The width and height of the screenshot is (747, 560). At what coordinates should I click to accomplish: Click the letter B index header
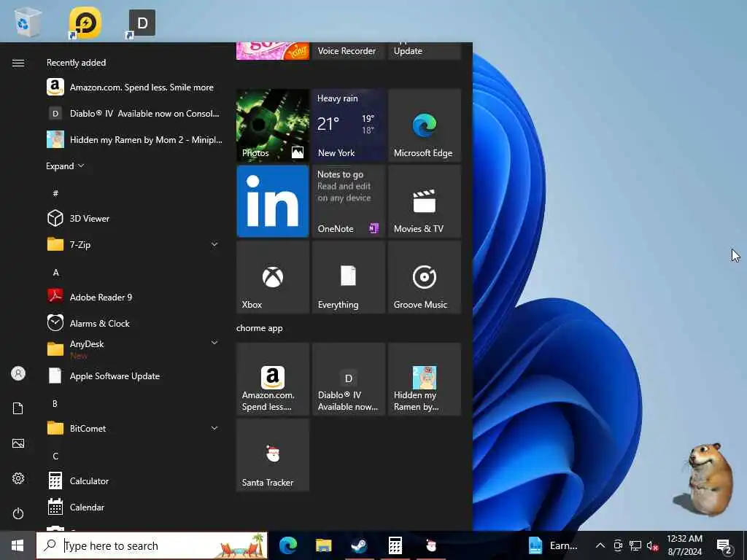pyautogui.click(x=55, y=403)
